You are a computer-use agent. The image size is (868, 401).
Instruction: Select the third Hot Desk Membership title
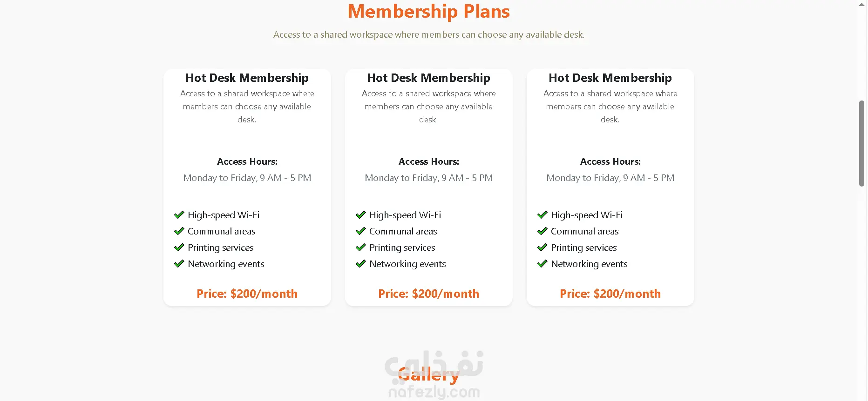click(610, 78)
